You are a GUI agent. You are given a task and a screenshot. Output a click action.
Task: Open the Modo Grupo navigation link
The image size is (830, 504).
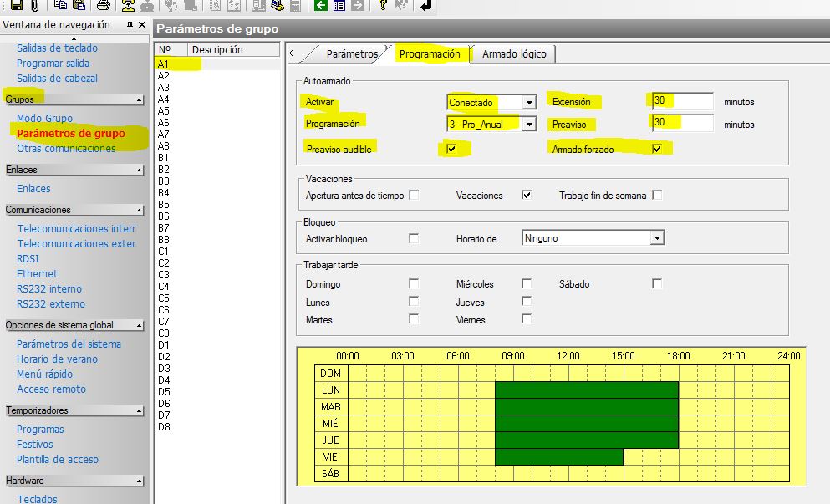[44, 118]
